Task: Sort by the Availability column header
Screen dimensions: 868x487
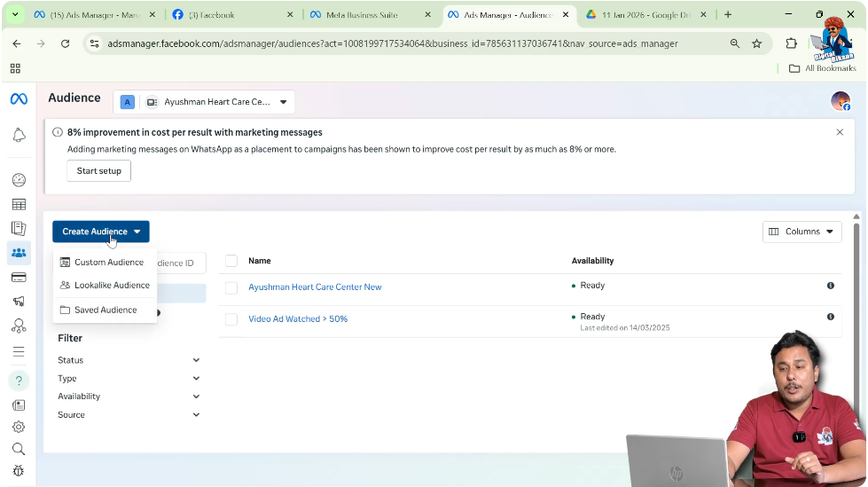Action: point(592,261)
